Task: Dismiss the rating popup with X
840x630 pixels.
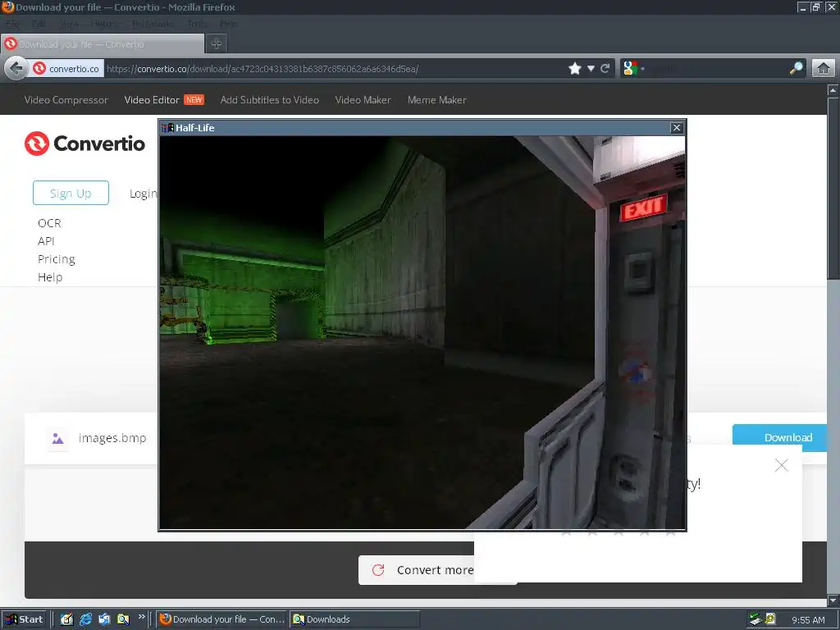Action: pos(782,465)
